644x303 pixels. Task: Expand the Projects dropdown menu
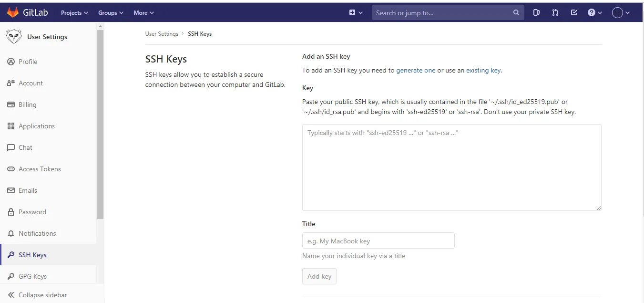tap(74, 13)
